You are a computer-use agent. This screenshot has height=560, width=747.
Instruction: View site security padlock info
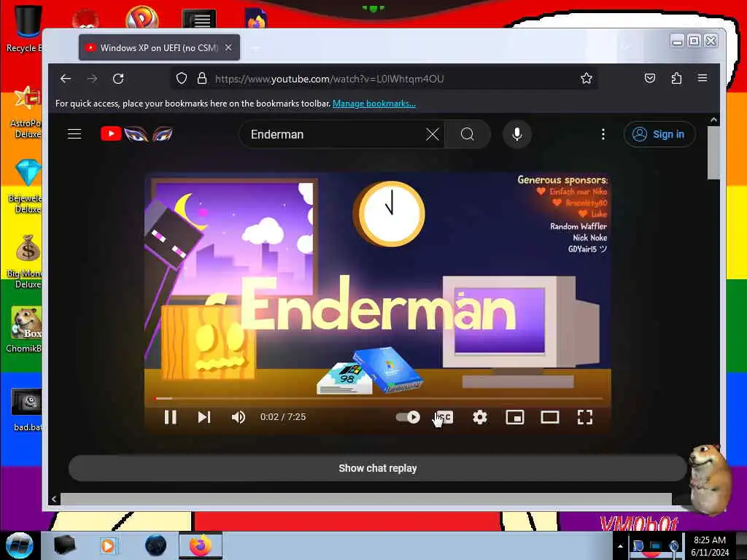point(202,79)
